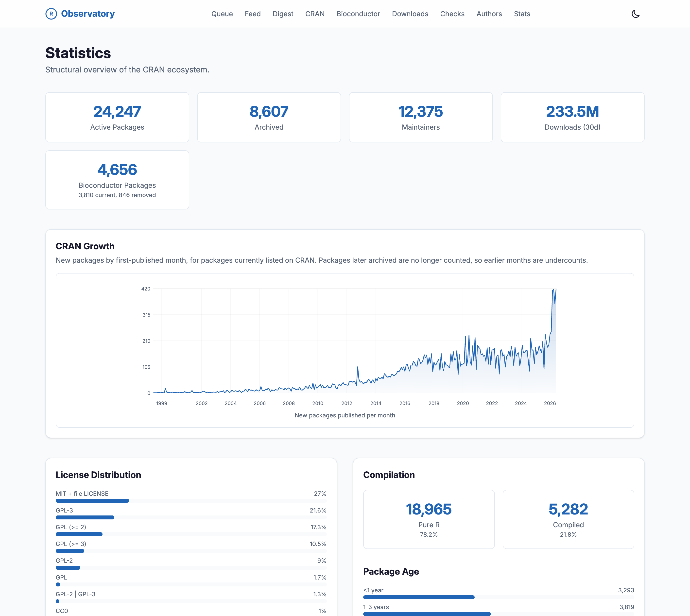
Task: Click the GPL (>= 2) license bar
Action: point(191,534)
